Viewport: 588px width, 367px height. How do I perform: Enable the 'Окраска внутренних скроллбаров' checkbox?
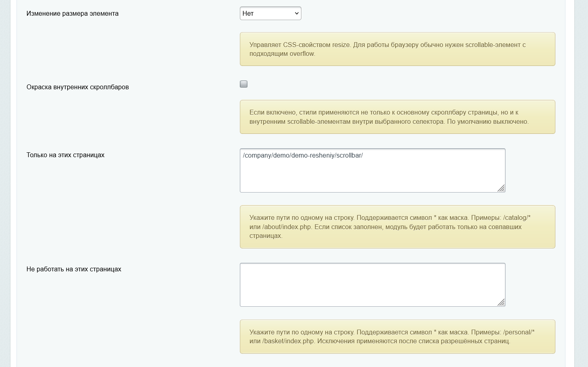point(243,84)
